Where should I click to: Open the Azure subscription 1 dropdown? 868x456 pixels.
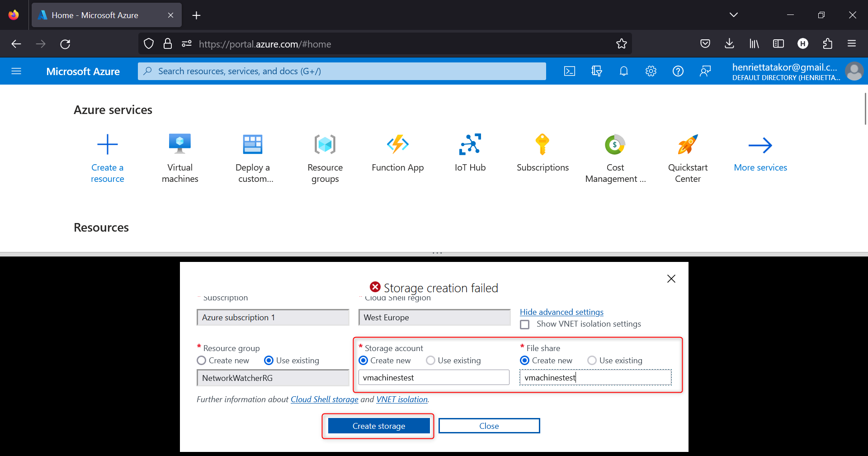pos(273,318)
